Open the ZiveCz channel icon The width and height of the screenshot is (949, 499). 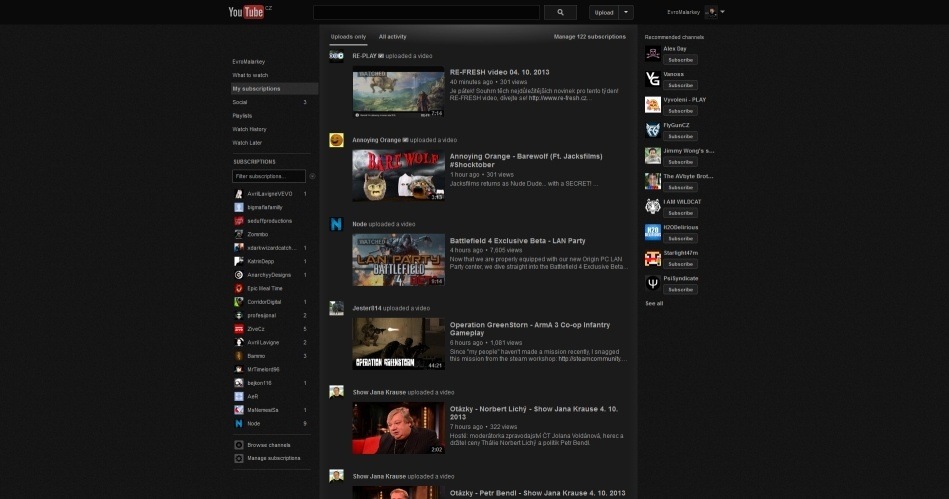[238, 329]
